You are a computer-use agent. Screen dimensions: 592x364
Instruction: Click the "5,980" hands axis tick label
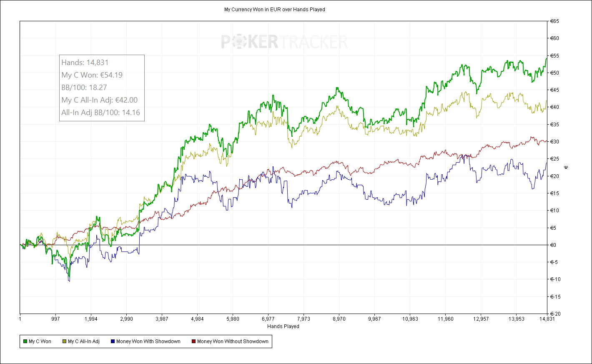[233, 319]
